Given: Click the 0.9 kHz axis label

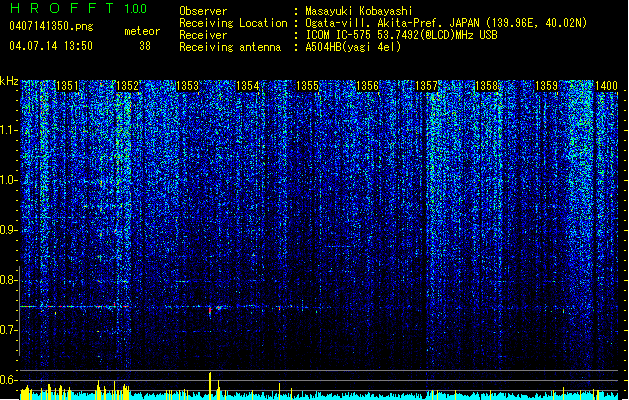Looking at the screenshot, I should pos(8,230).
